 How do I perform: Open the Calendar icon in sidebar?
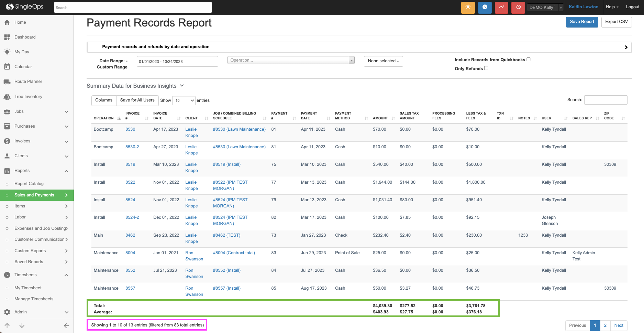point(7,66)
